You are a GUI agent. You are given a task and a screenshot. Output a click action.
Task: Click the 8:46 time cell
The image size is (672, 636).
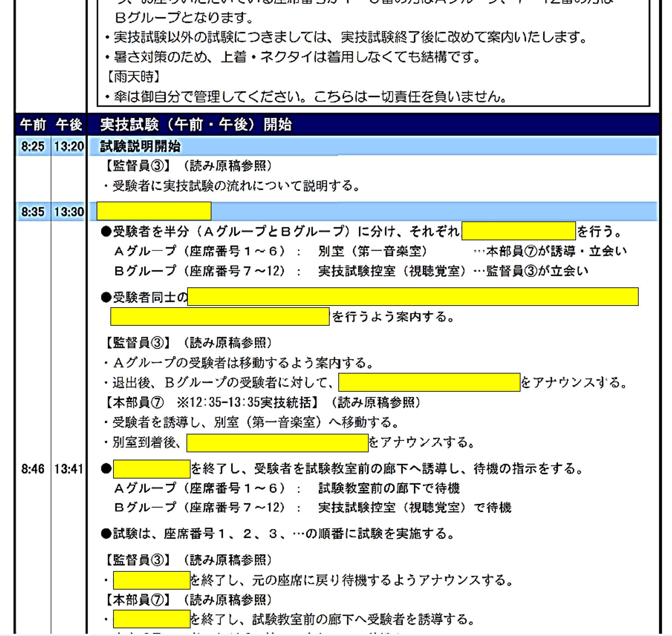click(33, 469)
